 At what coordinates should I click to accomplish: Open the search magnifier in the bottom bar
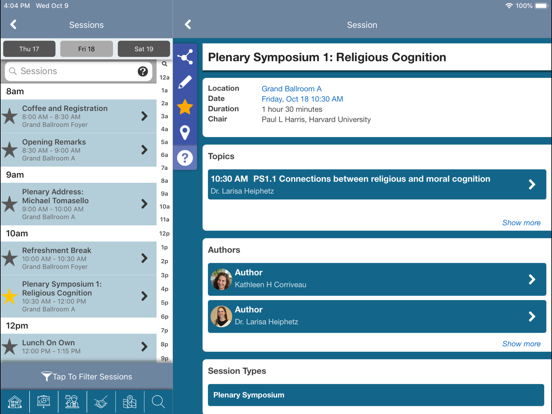[x=158, y=402]
